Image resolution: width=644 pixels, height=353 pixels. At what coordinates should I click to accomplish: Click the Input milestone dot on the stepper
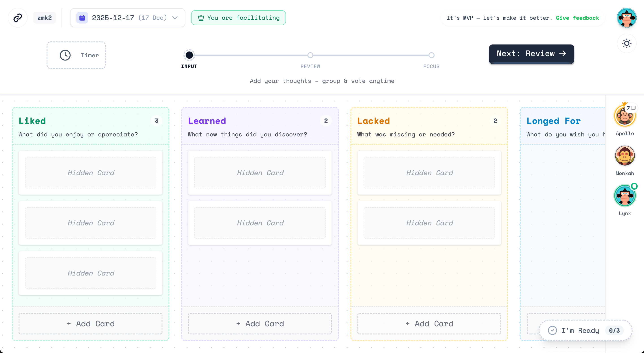tap(189, 55)
